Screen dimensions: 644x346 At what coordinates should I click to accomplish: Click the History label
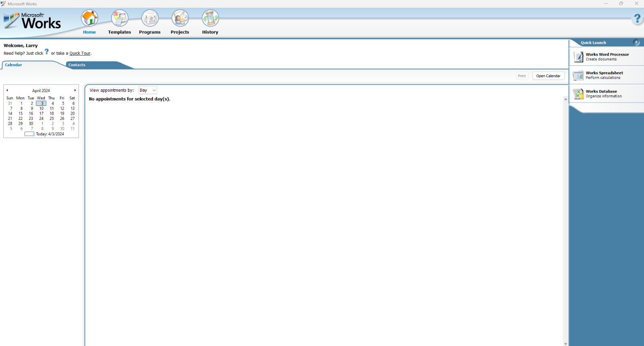210,32
